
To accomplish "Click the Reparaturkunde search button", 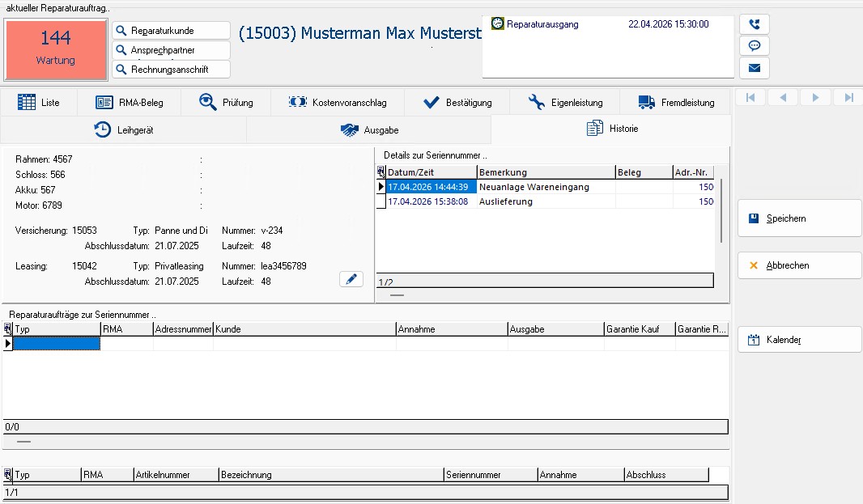I will point(171,31).
